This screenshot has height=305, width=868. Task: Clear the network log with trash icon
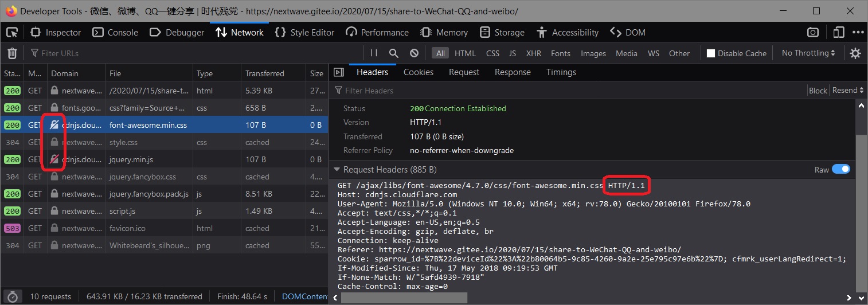12,53
